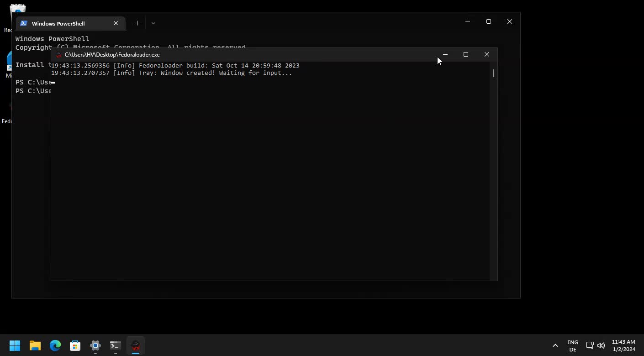Click the Windows Start button
644x356 pixels.
tap(15, 346)
